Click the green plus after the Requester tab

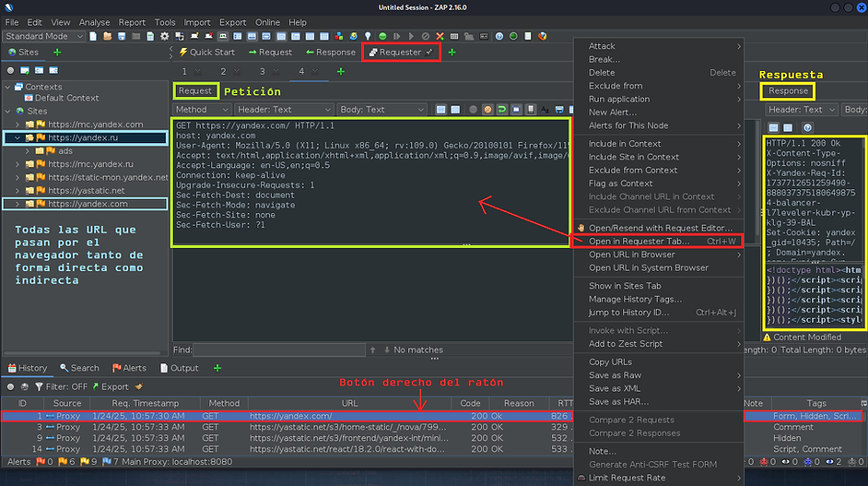click(452, 52)
